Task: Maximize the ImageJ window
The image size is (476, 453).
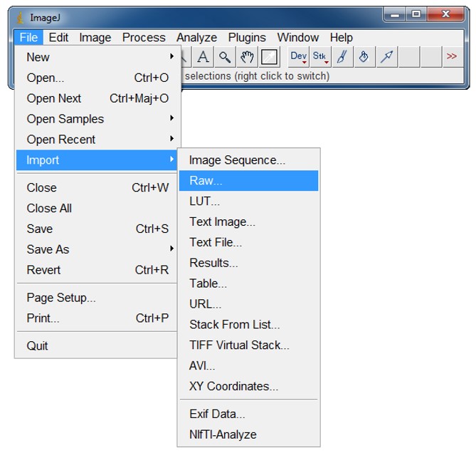Action: [416, 14]
